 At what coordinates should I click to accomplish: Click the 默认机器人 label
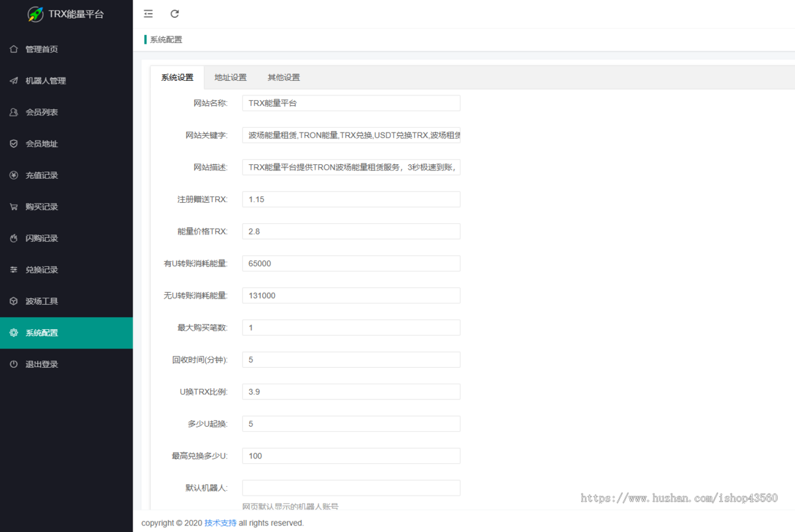click(x=207, y=488)
